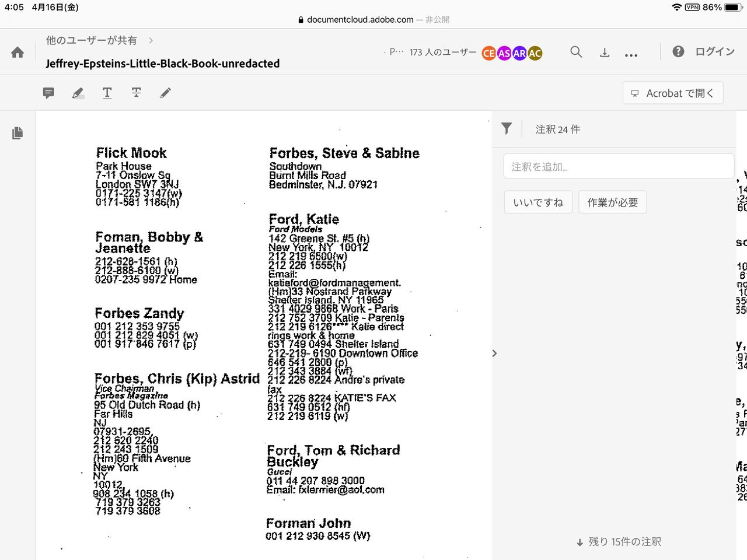Click the AR user avatar

pos(519,53)
